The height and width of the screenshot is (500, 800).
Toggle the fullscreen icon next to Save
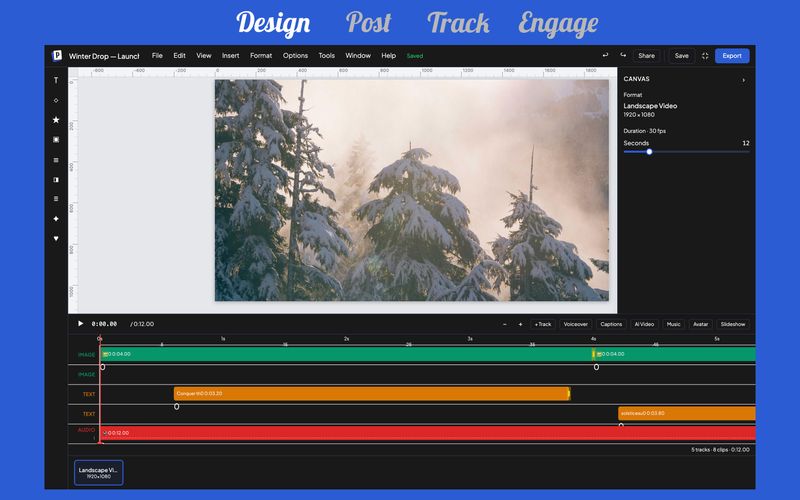(x=705, y=56)
